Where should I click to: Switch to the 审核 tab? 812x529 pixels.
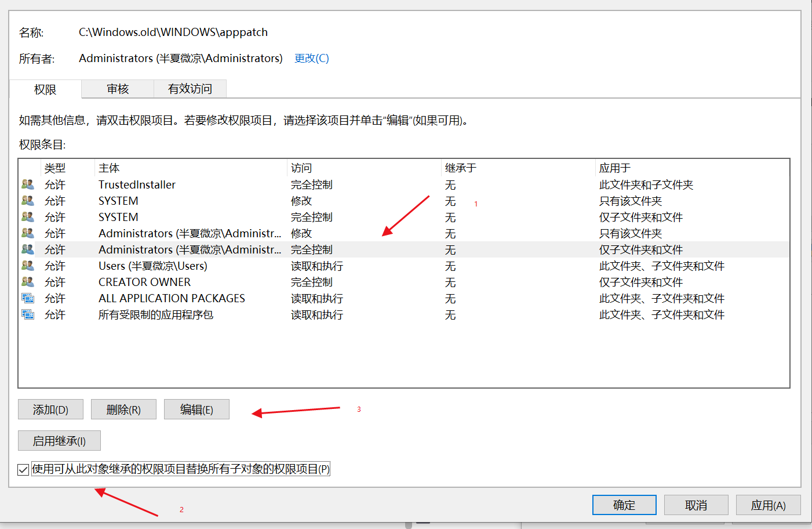coord(117,89)
